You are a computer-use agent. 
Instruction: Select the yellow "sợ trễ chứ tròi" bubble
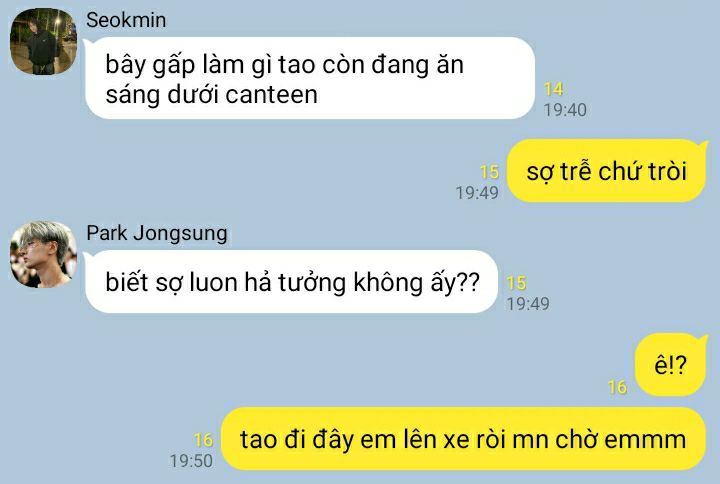coord(607,171)
